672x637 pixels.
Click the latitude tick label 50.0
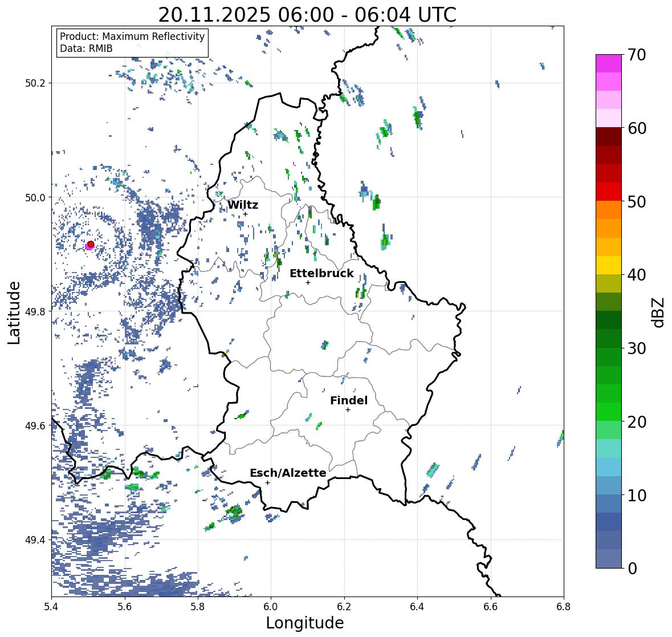tap(35, 198)
